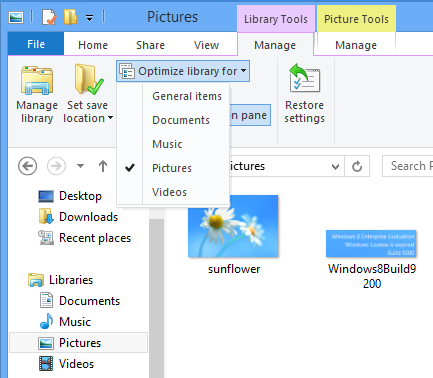Go back with the Back arrow

point(27,166)
